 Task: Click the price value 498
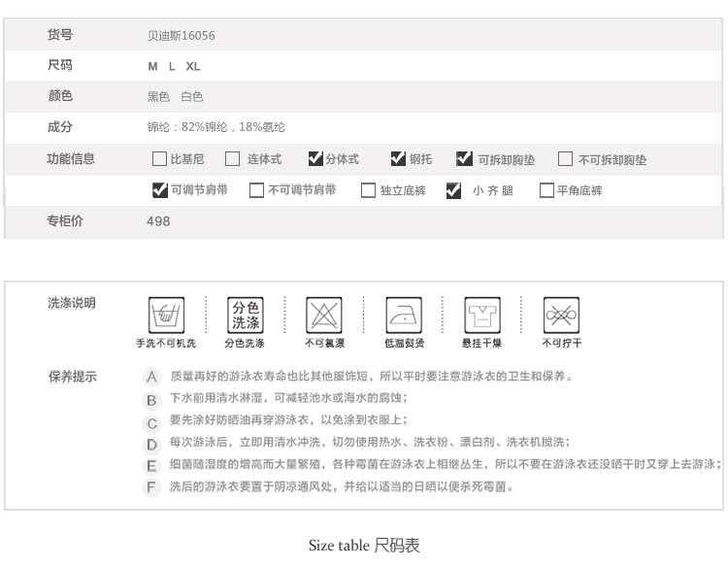pos(158,221)
